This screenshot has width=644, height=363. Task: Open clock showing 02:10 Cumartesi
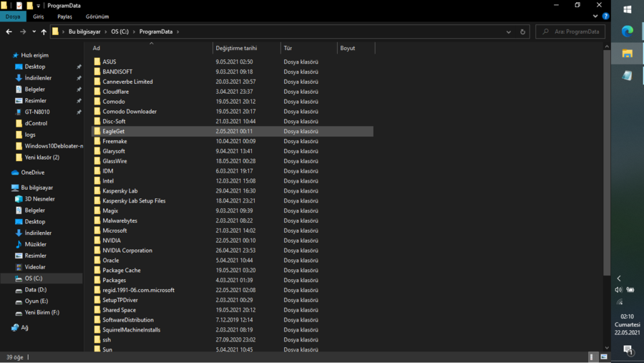coord(627,324)
